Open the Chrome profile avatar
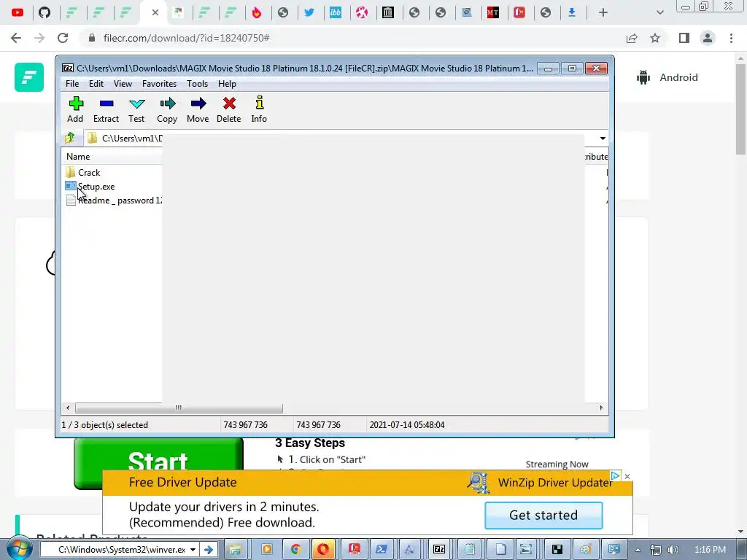 (x=708, y=38)
